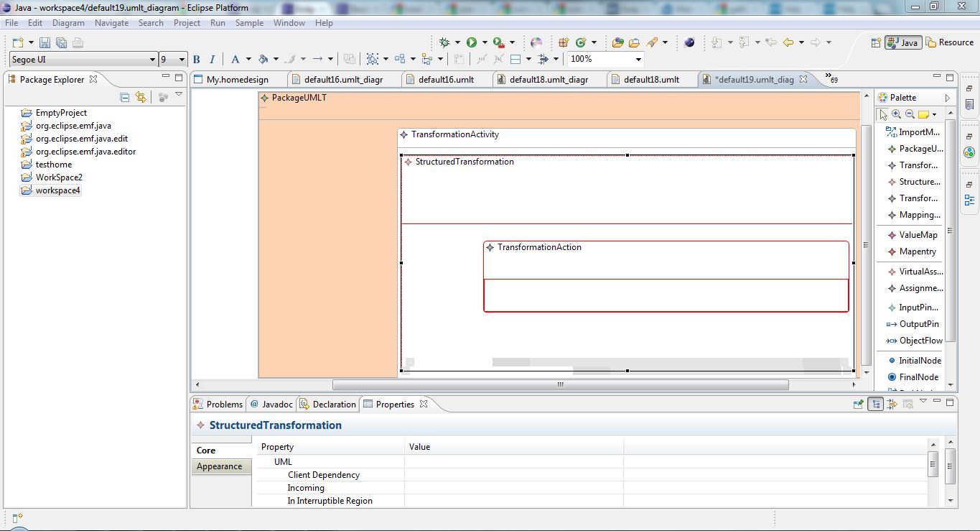Viewport: 980px width, 531px height.
Task: Click the Open Perspective icon
Action: point(876,42)
